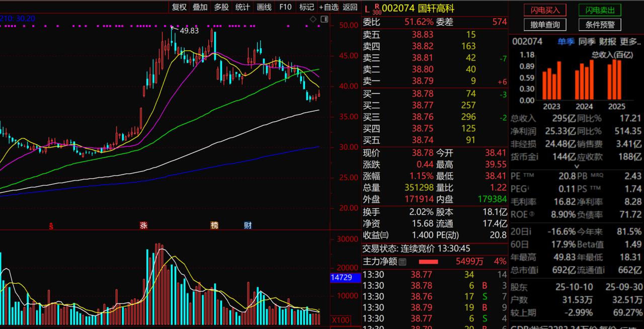This screenshot has height=329, width=644.
Task: Click the 总收入 value 295亿
Action: pos(565,119)
